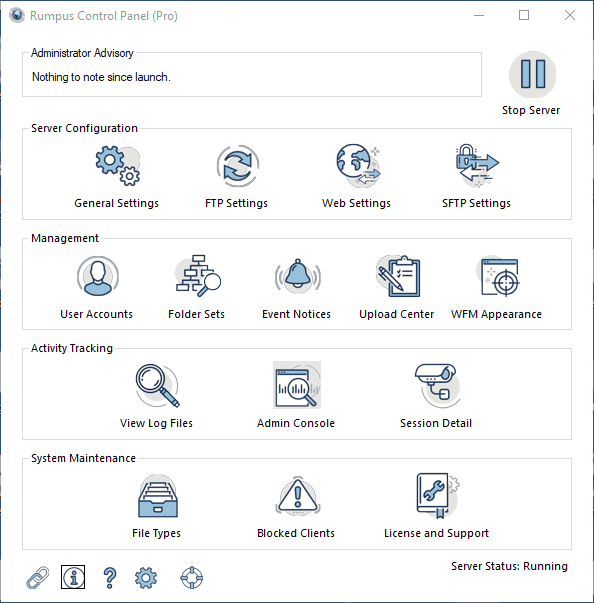Click the 'System Maintenance' group heading

[x=83, y=458]
